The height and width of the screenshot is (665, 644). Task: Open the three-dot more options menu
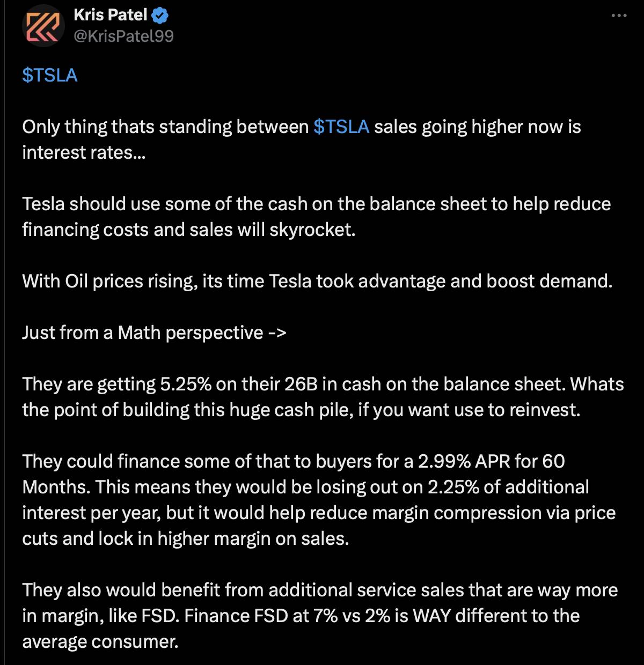tap(619, 16)
